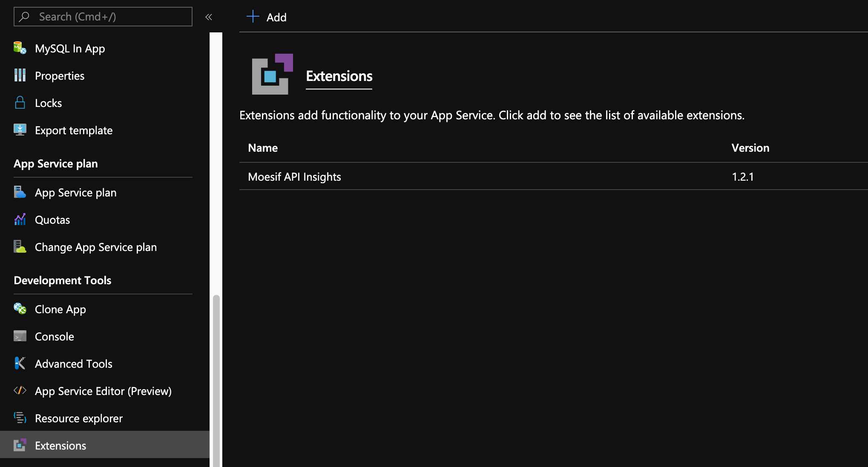Select Change App Service plan option
Image resolution: width=868 pixels, height=467 pixels.
click(x=95, y=247)
